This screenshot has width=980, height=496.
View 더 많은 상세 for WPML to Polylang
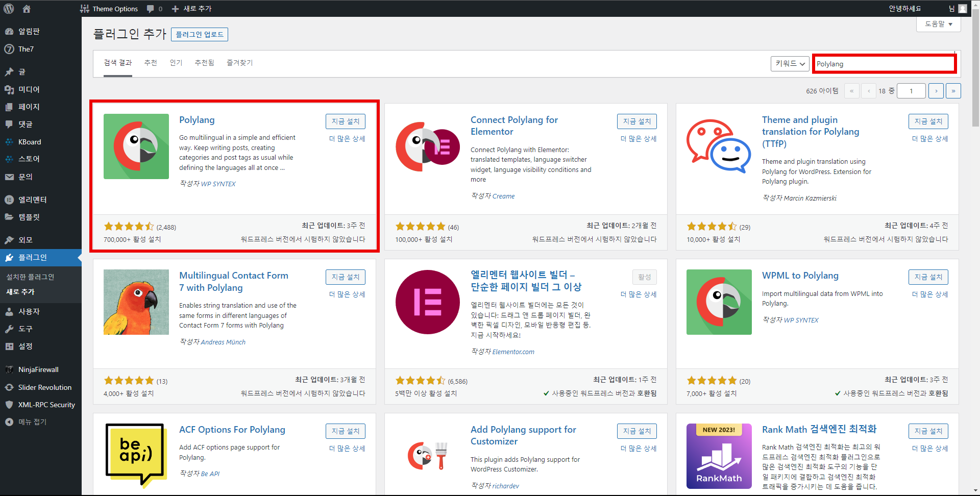[x=930, y=294]
